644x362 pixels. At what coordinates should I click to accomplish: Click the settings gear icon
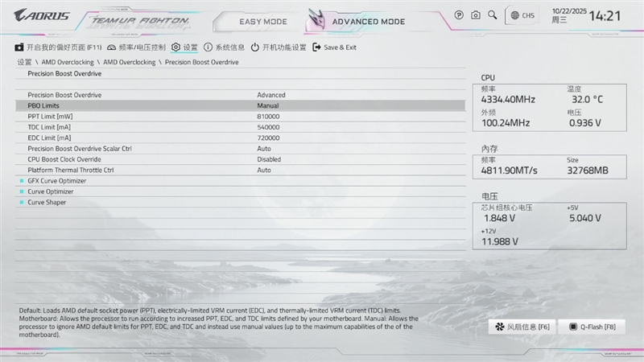[175, 47]
